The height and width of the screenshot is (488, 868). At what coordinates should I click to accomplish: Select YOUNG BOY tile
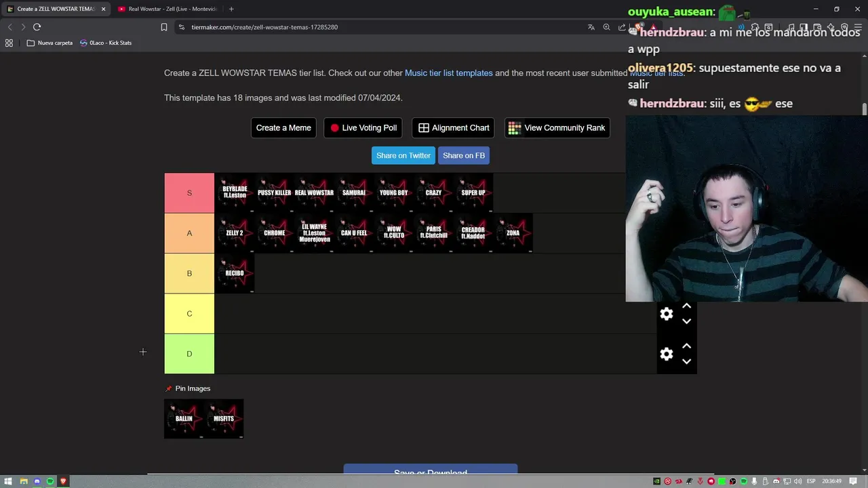point(393,192)
